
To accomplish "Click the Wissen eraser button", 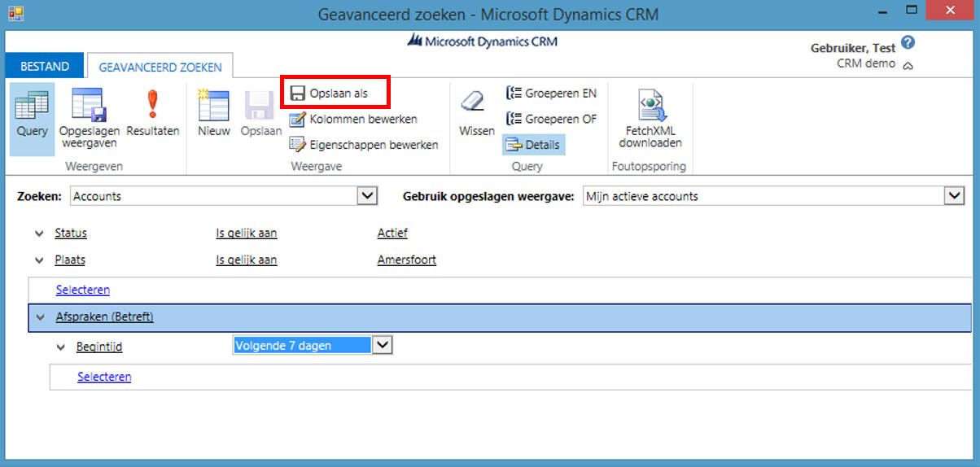I will tap(477, 115).
